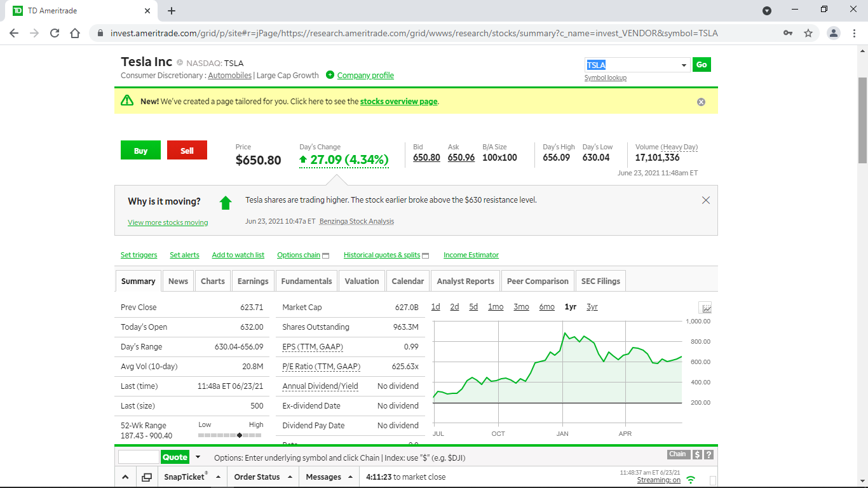This screenshot has height=488, width=868.
Task: Open the Calendar tab
Action: 408,281
